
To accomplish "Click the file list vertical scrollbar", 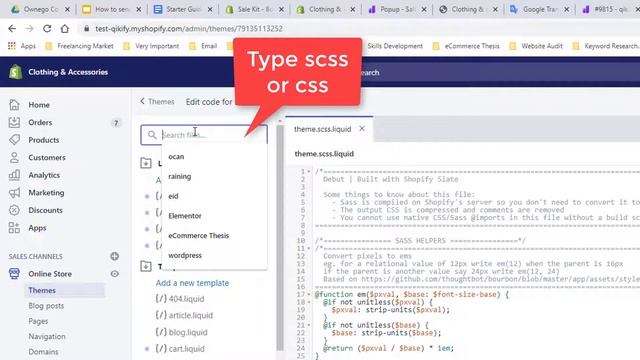I will point(280,238).
